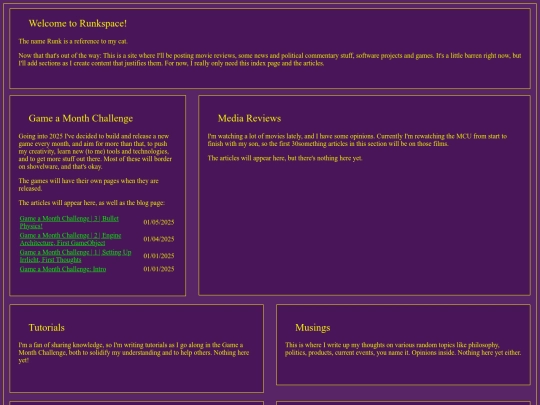The image size is (540, 405).
Task: Click the 'Welcome to Runkspace!' heading
Action: coord(77,23)
